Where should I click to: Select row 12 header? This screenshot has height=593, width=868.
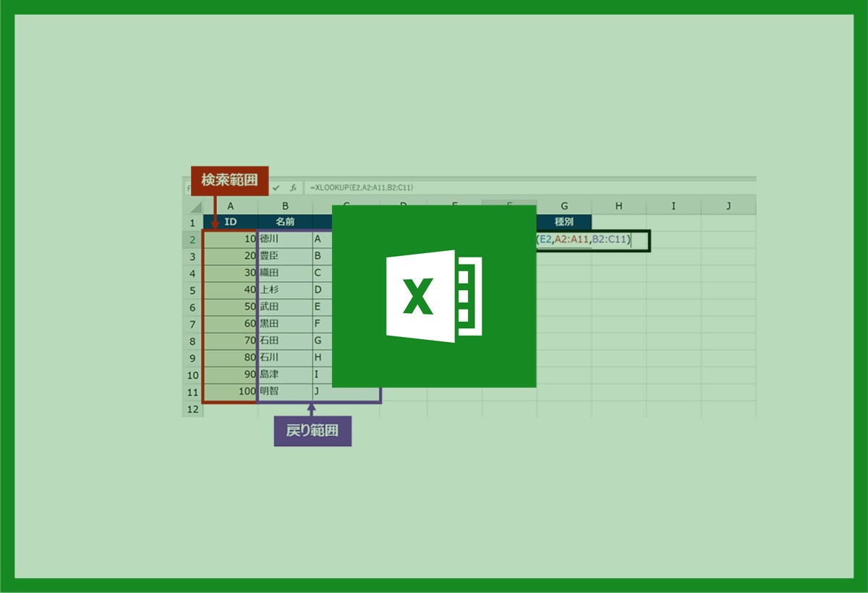point(192,409)
